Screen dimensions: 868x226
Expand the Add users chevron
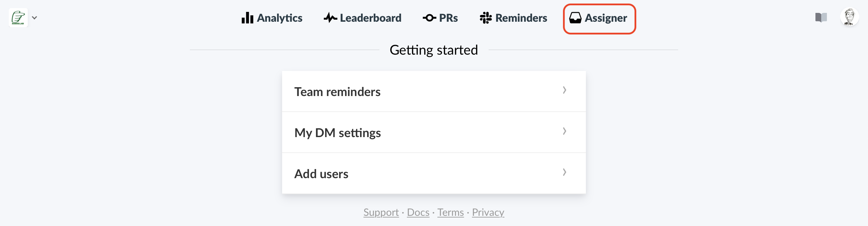[x=564, y=172]
